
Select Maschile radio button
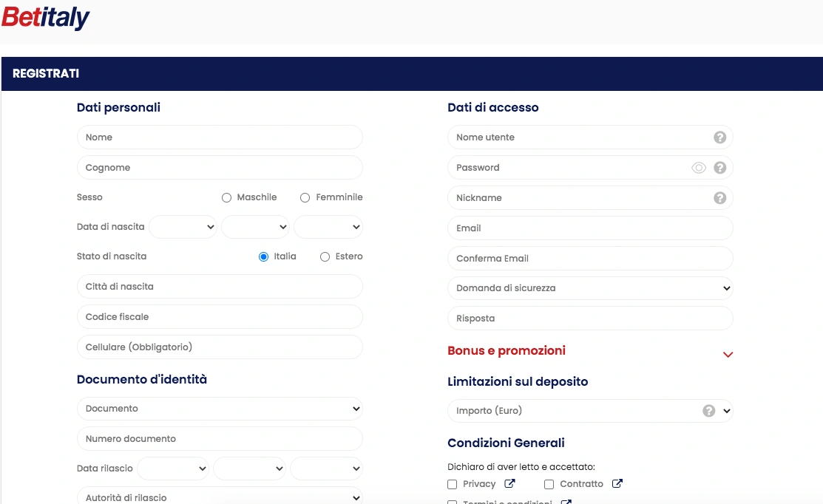227,197
